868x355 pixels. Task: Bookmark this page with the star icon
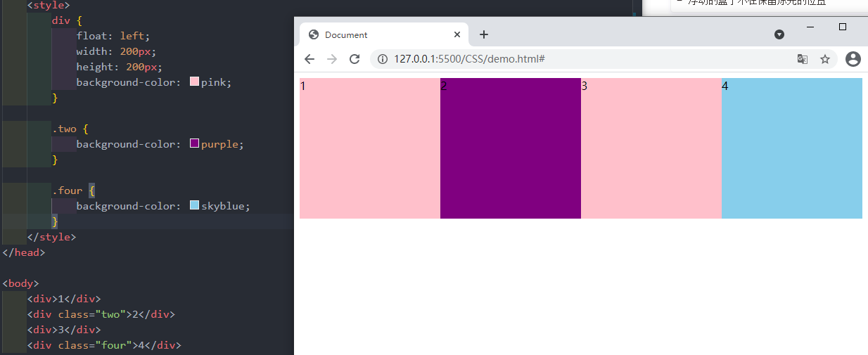click(x=825, y=59)
